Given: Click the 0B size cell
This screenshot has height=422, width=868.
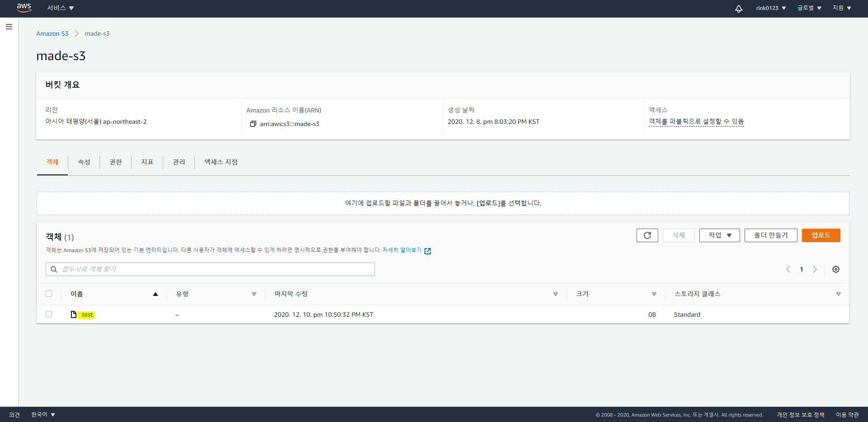Looking at the screenshot, I should tap(652, 314).
